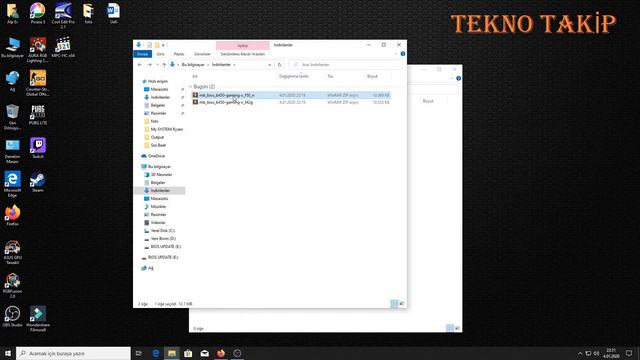Open MPC-HC x64 desktop shortcut
This screenshot has height=360, width=640.
[63, 47]
